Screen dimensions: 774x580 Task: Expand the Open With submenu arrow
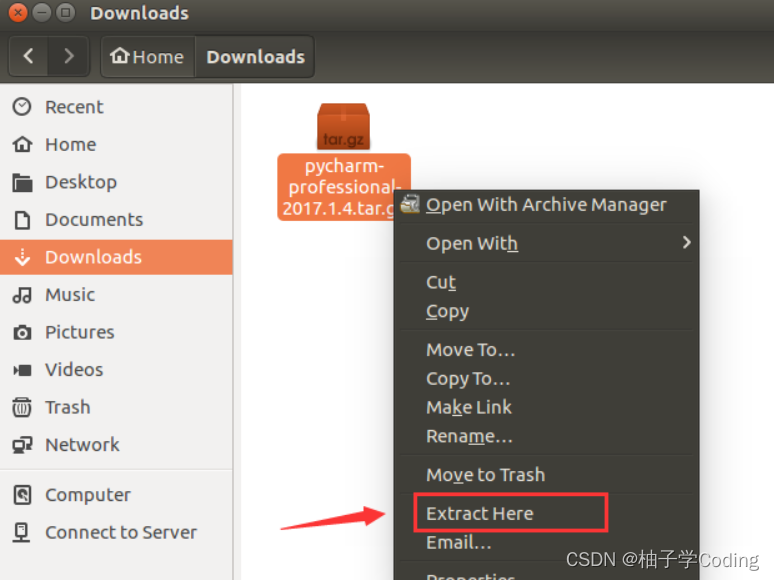686,242
